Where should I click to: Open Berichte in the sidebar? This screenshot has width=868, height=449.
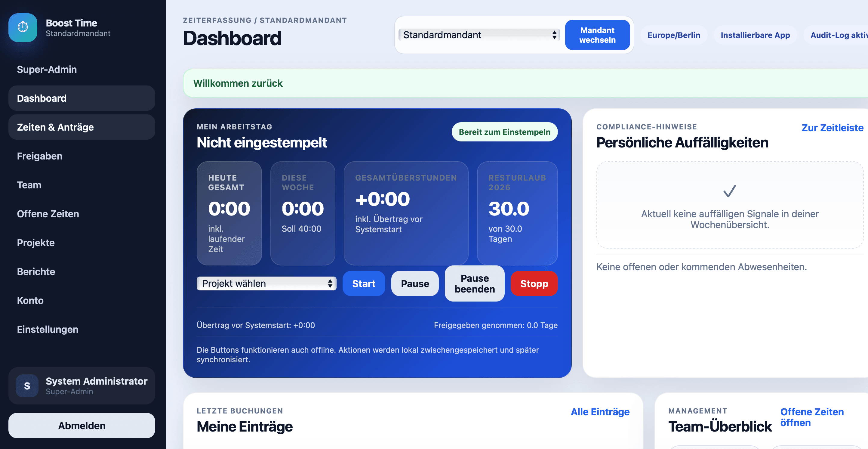pos(82,272)
